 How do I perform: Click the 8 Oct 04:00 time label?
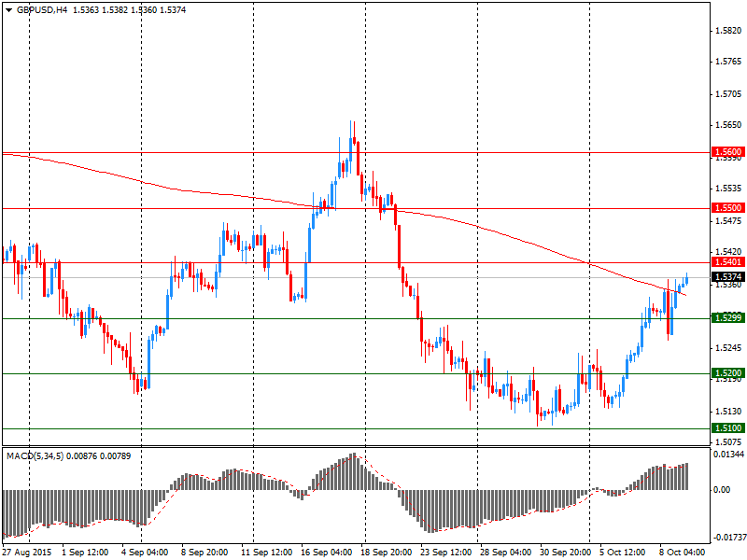683,553
